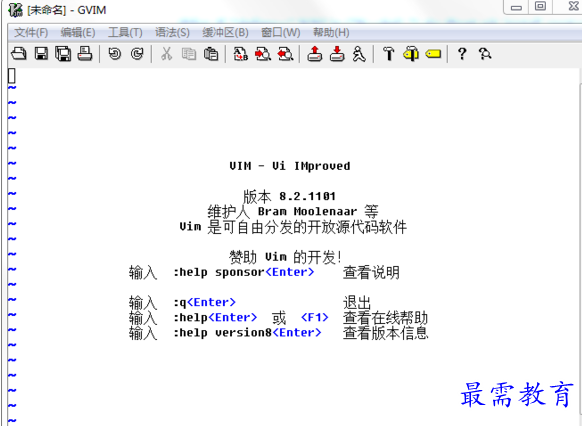Click the Paste clipboard icon

[211, 54]
